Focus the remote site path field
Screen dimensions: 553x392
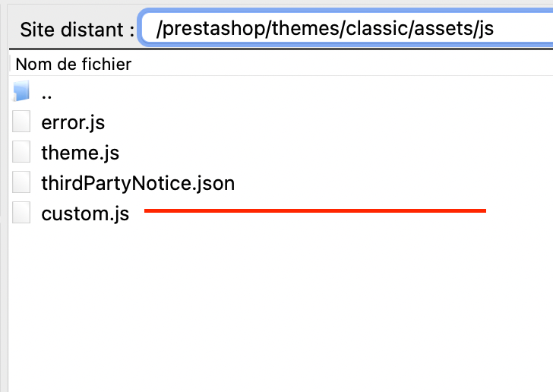pyautogui.click(x=342, y=30)
